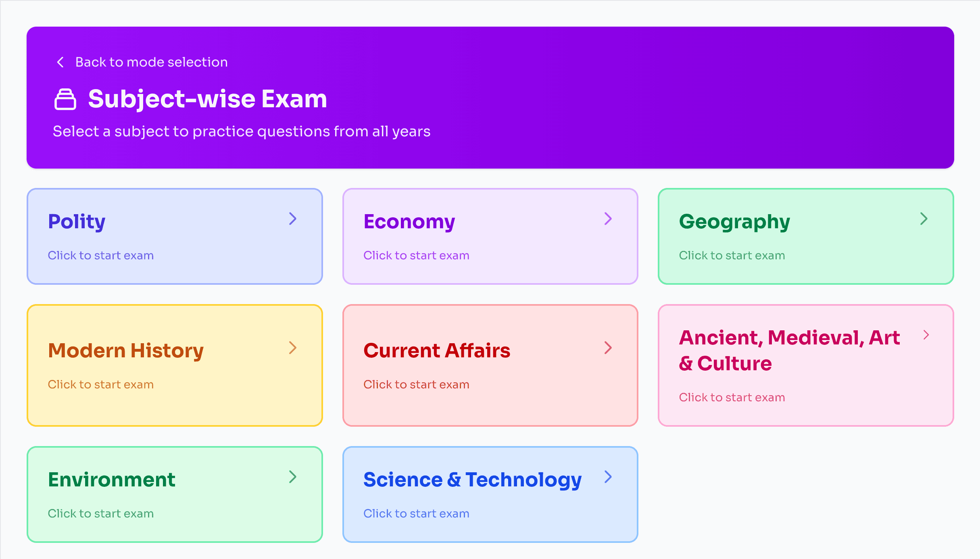This screenshot has height=559, width=980.
Task: Click the chevron on the Science & Technology card
Action: click(x=608, y=477)
